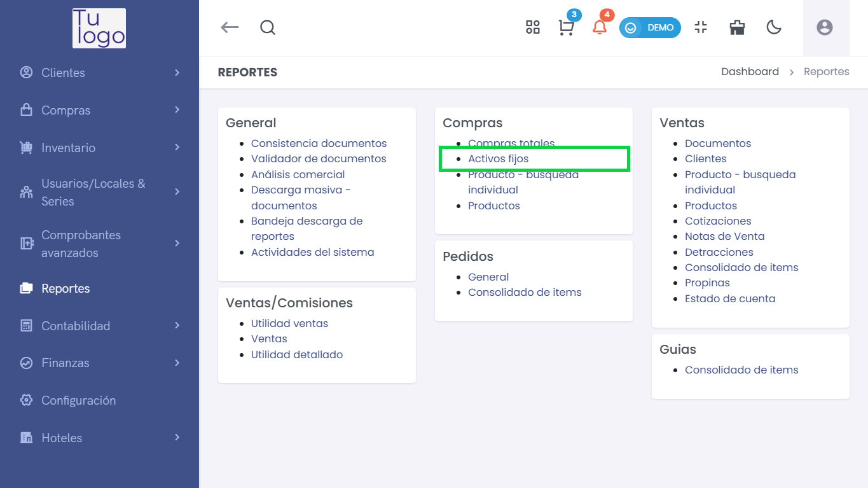
Task: Expand the Compras sidebar chevron
Action: coord(177,110)
